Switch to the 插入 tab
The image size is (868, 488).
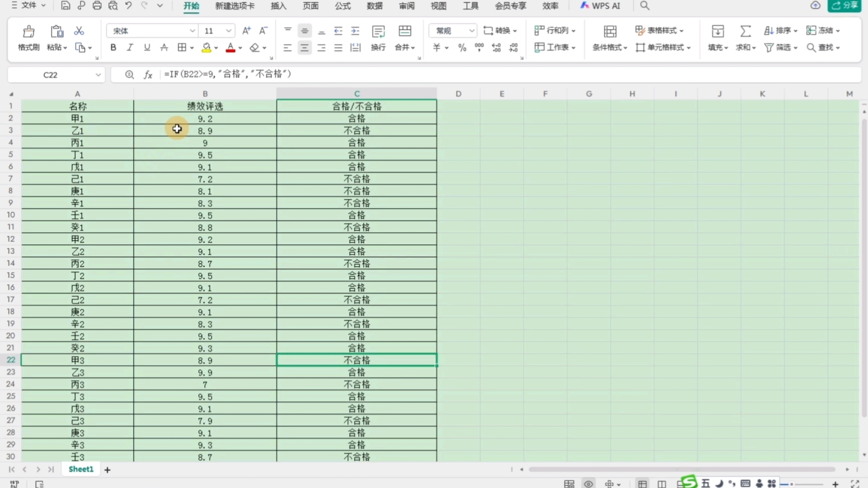click(278, 6)
